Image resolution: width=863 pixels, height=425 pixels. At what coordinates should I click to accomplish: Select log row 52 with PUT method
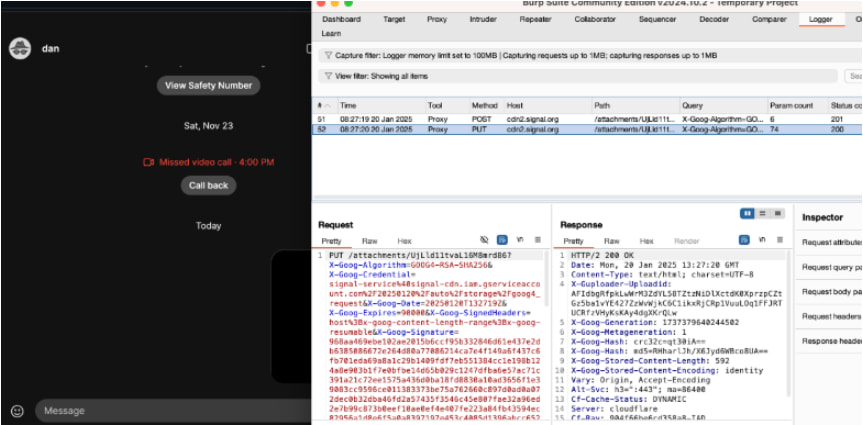(x=587, y=129)
